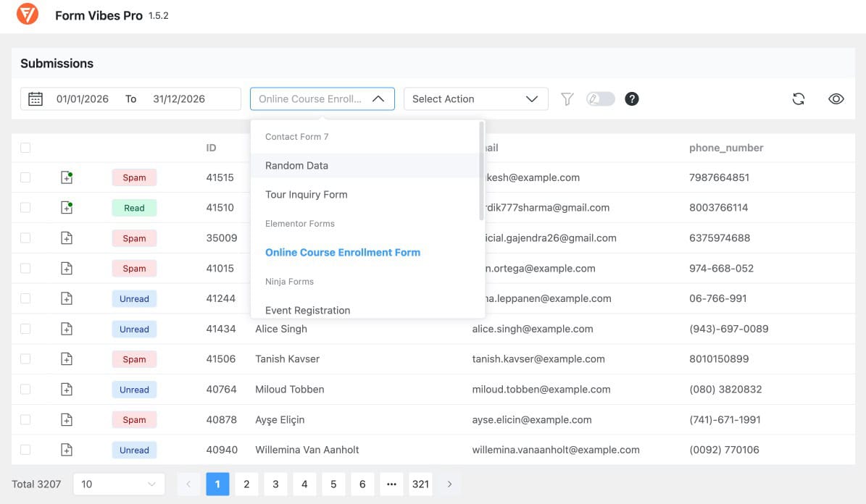Choose Random Data from the form list

coord(365,166)
